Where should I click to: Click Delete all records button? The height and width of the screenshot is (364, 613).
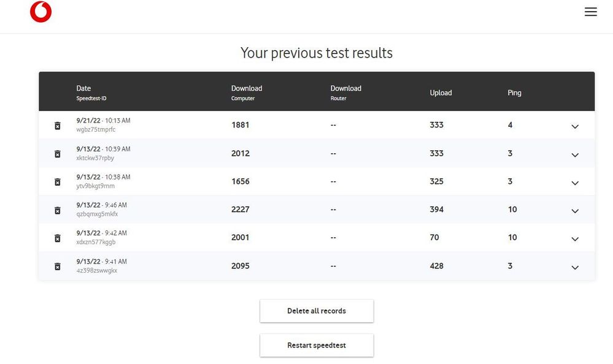(317, 311)
